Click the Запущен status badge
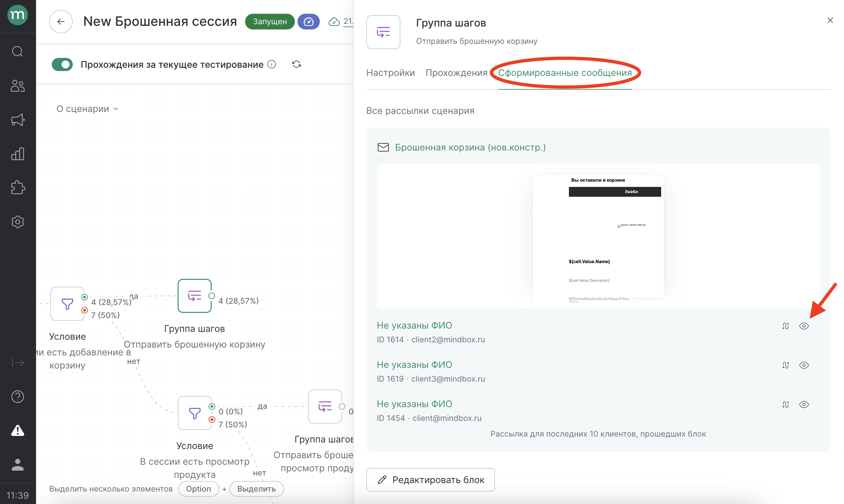 [x=269, y=21]
